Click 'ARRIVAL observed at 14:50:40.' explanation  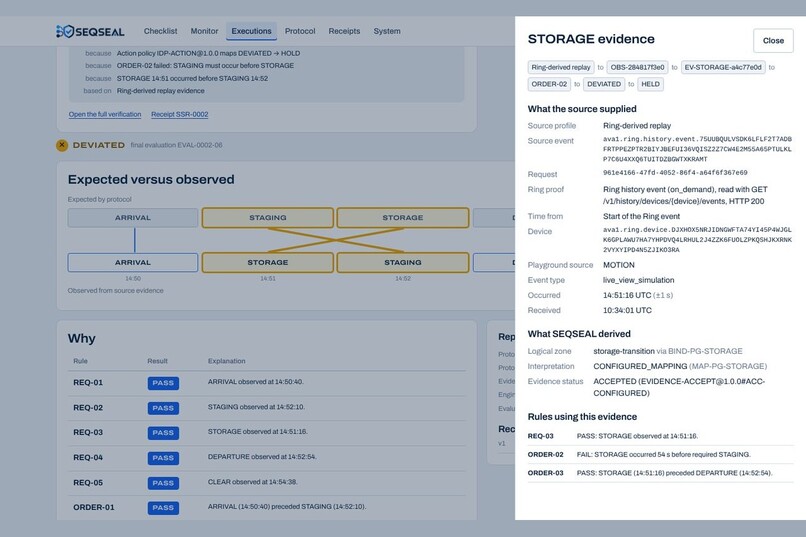coord(255,382)
